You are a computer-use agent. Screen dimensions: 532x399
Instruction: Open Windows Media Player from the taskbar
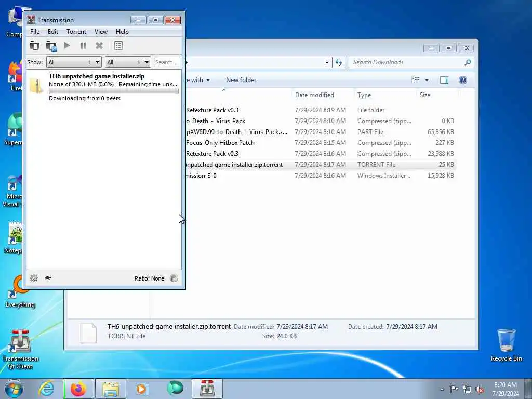pyautogui.click(x=141, y=389)
